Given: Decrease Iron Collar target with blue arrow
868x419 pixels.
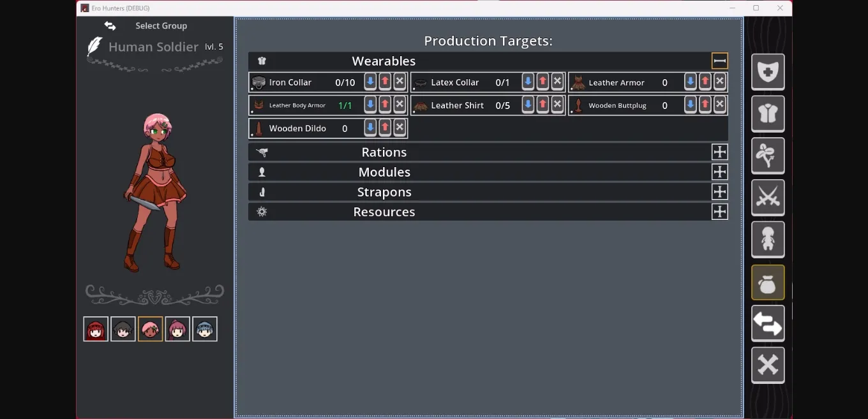Looking at the screenshot, I should [x=370, y=82].
